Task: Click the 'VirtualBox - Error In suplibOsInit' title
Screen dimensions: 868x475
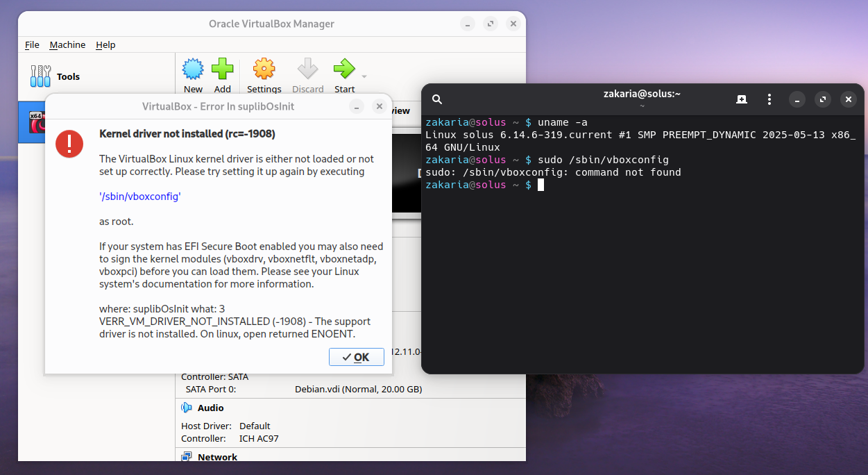Action: point(219,106)
